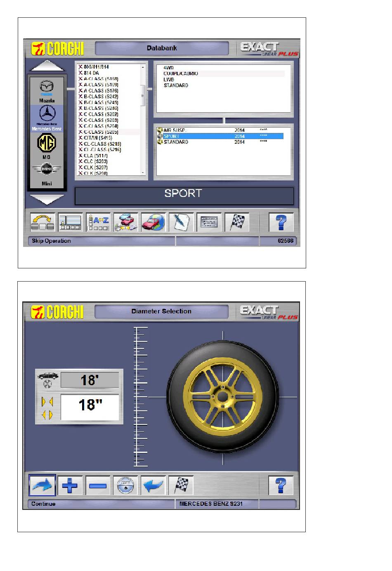The height and width of the screenshot is (571, 392).
Task: Click the model list scrollbar down arrow
Action: click(143, 173)
